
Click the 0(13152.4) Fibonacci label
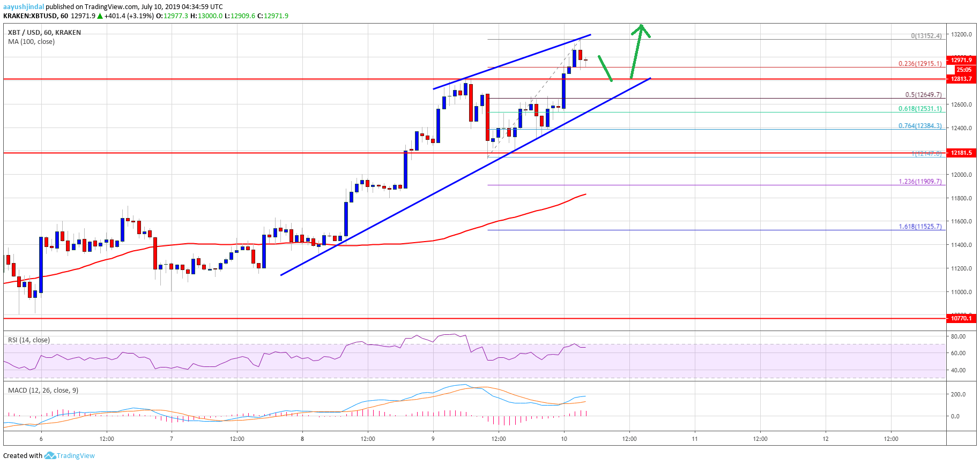(926, 36)
